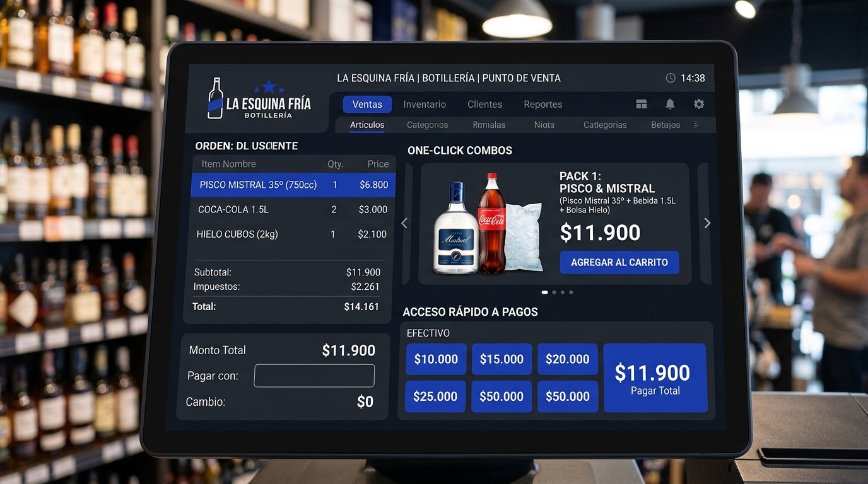Select the Catlegorias sub-tab
This screenshot has height=484, width=868.
click(x=605, y=125)
